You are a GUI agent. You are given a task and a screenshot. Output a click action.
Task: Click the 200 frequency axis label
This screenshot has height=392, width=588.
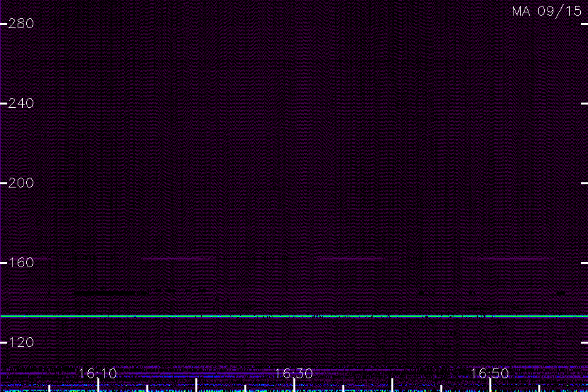click(x=21, y=183)
